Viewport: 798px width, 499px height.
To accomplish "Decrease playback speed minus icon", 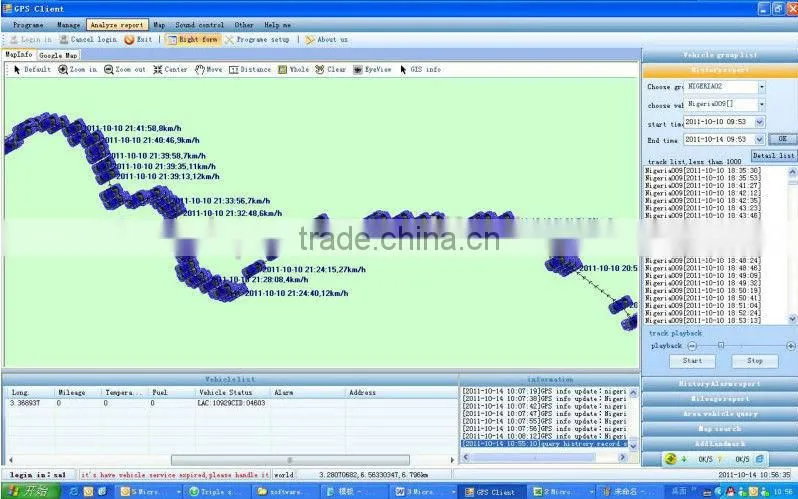I will pyautogui.click(x=692, y=346).
